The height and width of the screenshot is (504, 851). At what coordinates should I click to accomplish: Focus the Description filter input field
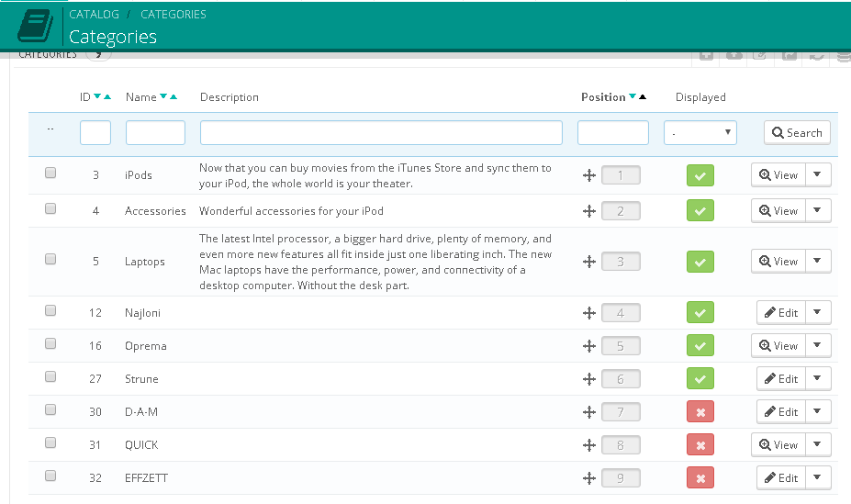point(381,133)
